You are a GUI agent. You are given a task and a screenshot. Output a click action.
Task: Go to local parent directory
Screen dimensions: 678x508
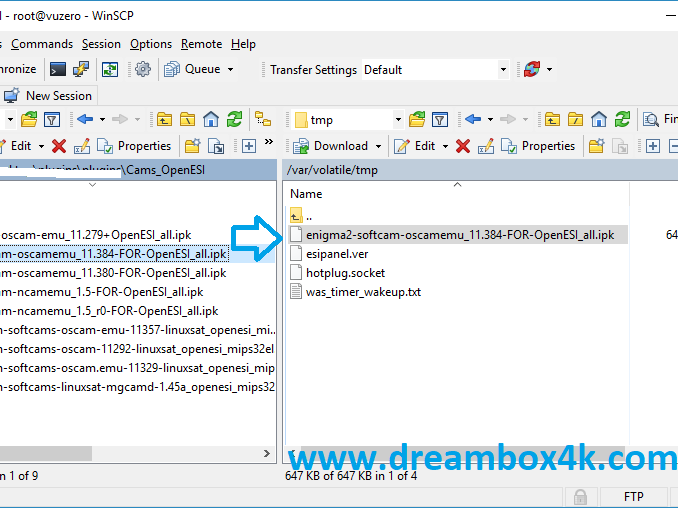tap(164, 119)
